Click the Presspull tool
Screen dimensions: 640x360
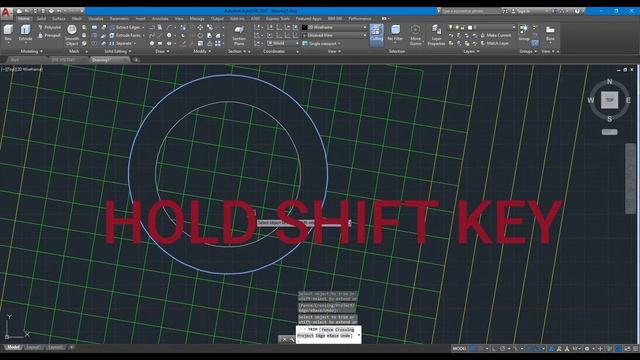coord(50,36)
